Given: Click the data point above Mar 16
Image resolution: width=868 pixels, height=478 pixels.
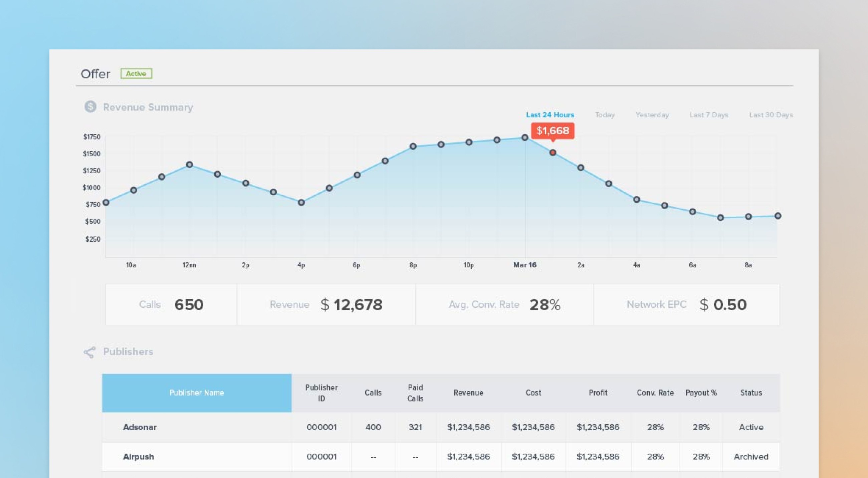Looking at the screenshot, I should pyautogui.click(x=525, y=138).
